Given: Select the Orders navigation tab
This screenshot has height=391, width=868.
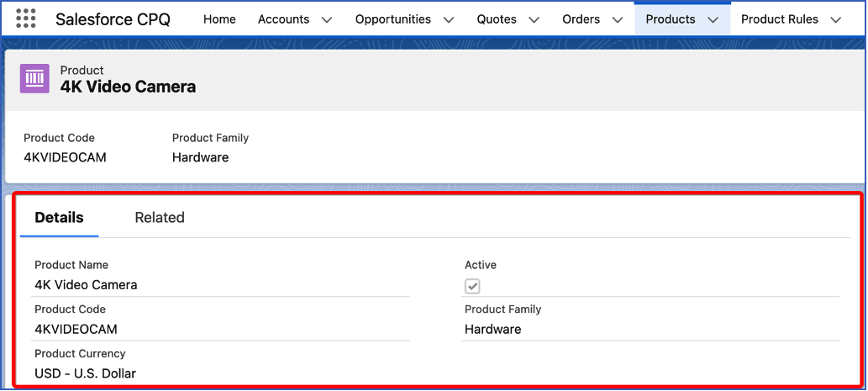Looking at the screenshot, I should (581, 19).
